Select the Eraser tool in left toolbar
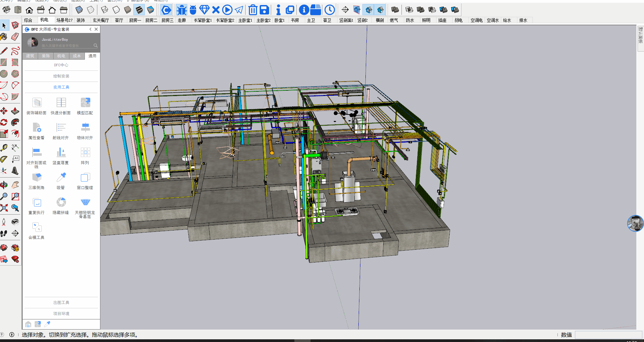The height and width of the screenshot is (342, 644). point(15,37)
